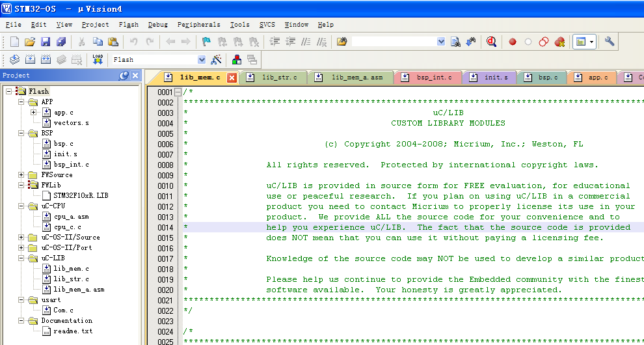Open the Flash target selection dropdown
644x345 pixels.
coord(201,59)
